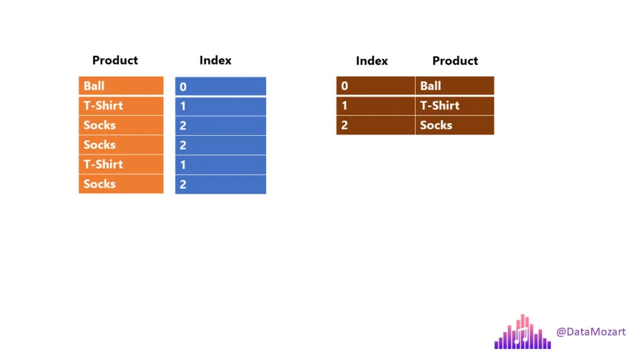The width and height of the screenshot is (644, 362).
Task: Select the brown Socks lookup cell
Action: tap(455, 125)
